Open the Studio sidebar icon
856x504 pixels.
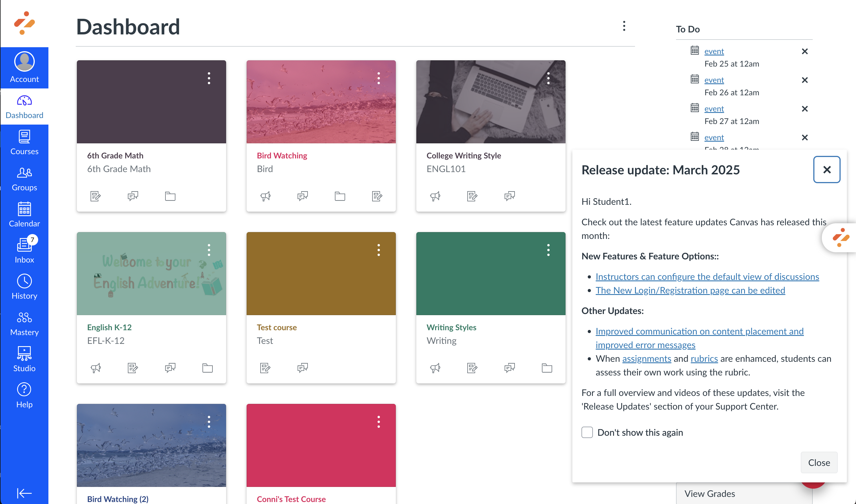pyautogui.click(x=24, y=359)
